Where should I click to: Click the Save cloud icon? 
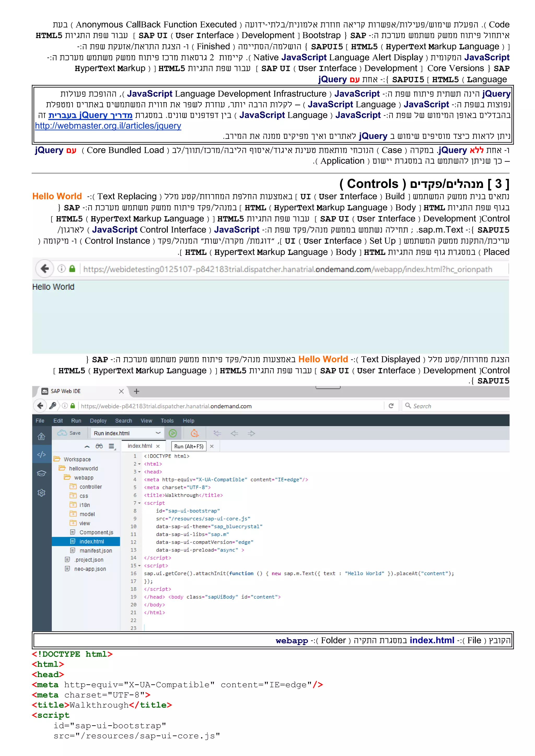pyautogui.click(x=62, y=433)
